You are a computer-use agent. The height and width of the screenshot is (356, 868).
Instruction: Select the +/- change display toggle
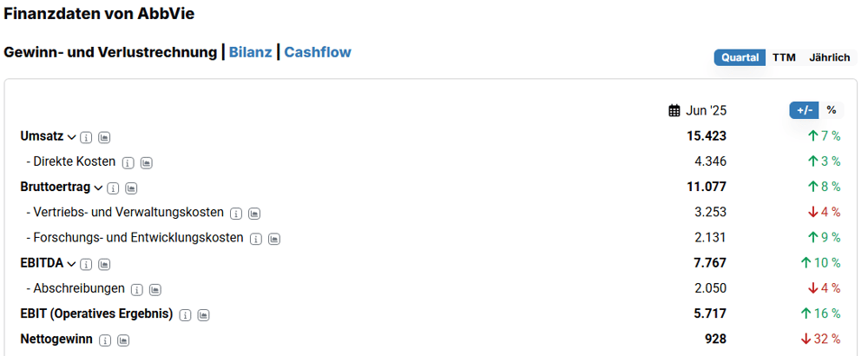(x=805, y=110)
